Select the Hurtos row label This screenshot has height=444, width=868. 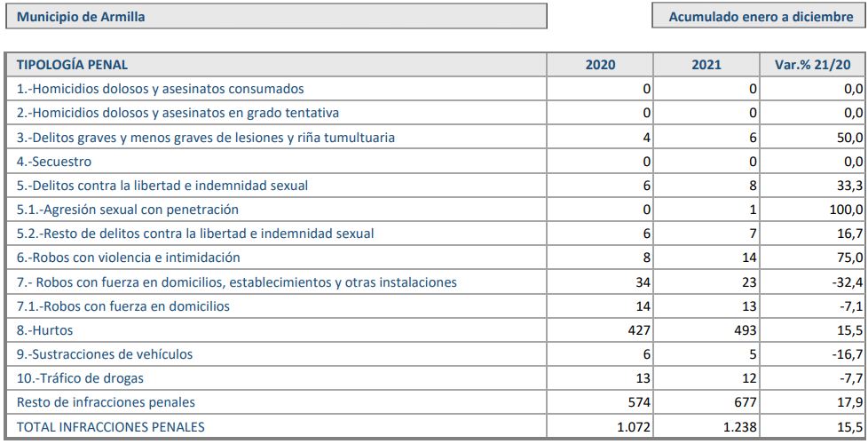[x=45, y=330]
